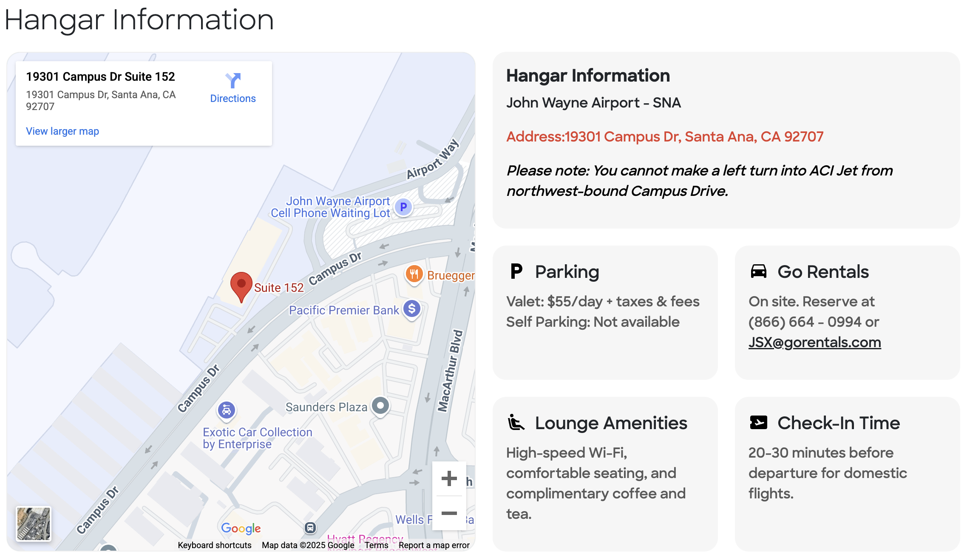Click the Pacific Premier Bank dollar marker

coord(412,309)
